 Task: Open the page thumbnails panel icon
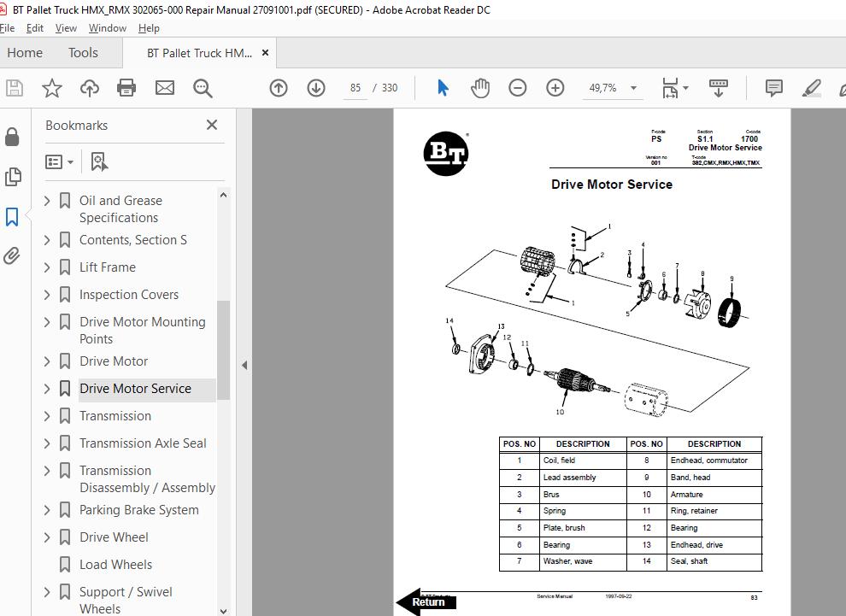[12, 177]
